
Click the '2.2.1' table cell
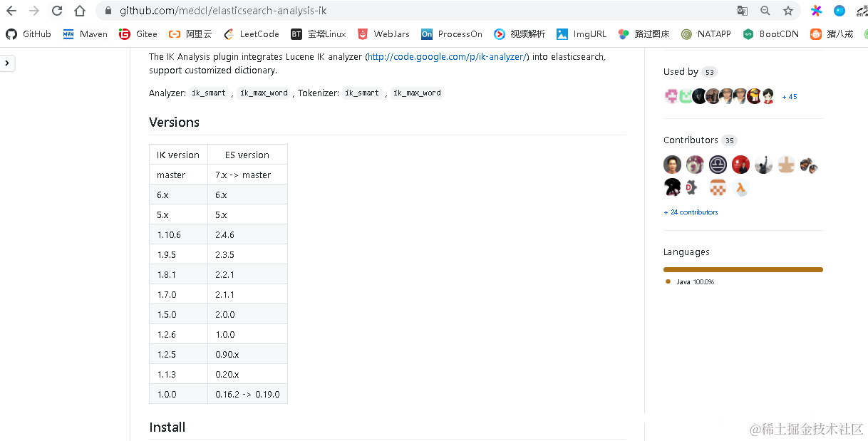tap(247, 274)
